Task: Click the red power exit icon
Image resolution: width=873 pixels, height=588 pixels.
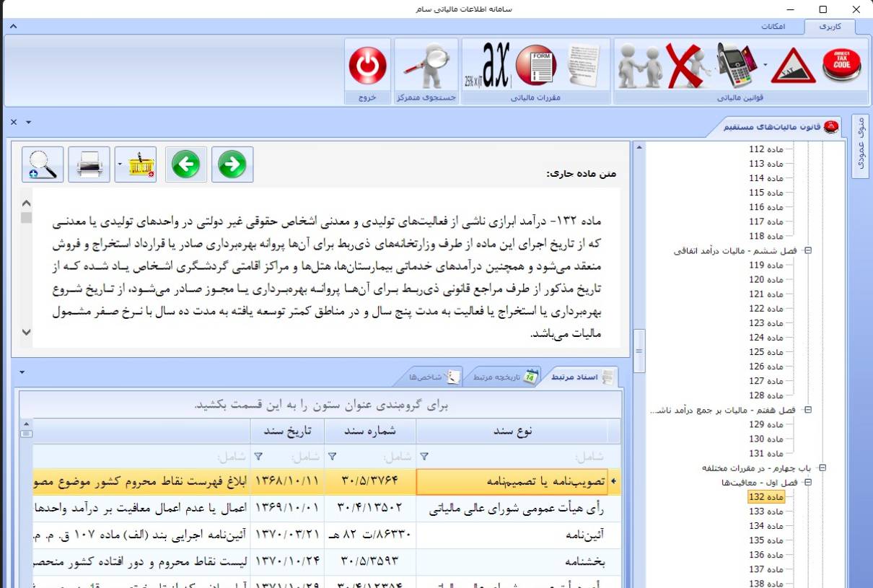Action: coord(368,66)
